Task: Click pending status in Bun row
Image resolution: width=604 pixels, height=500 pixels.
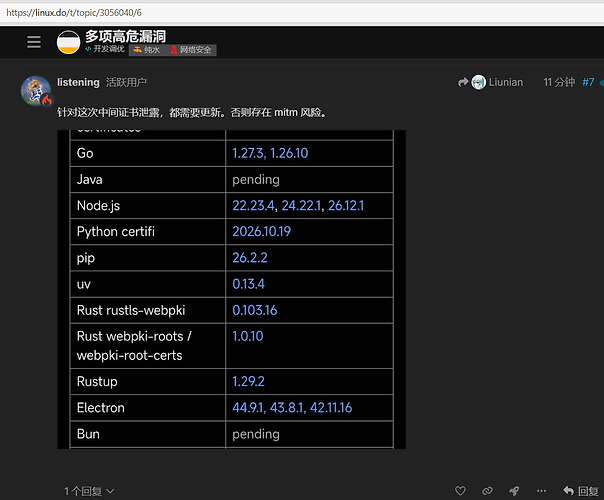Action: coord(256,435)
